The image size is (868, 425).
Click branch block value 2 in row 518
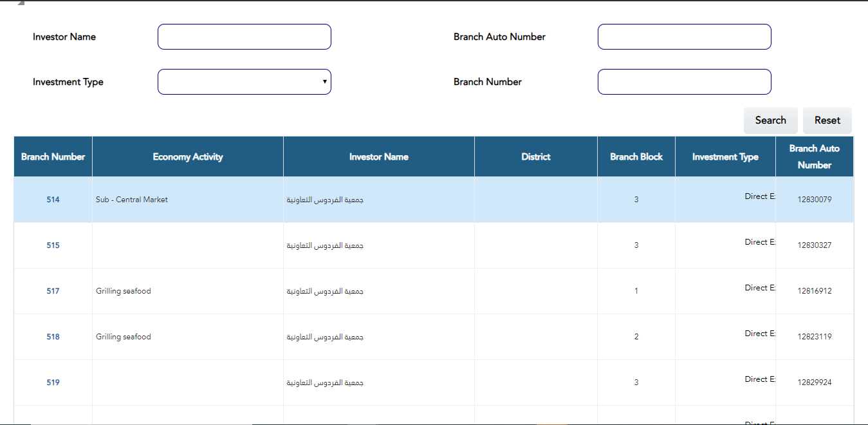[636, 337]
